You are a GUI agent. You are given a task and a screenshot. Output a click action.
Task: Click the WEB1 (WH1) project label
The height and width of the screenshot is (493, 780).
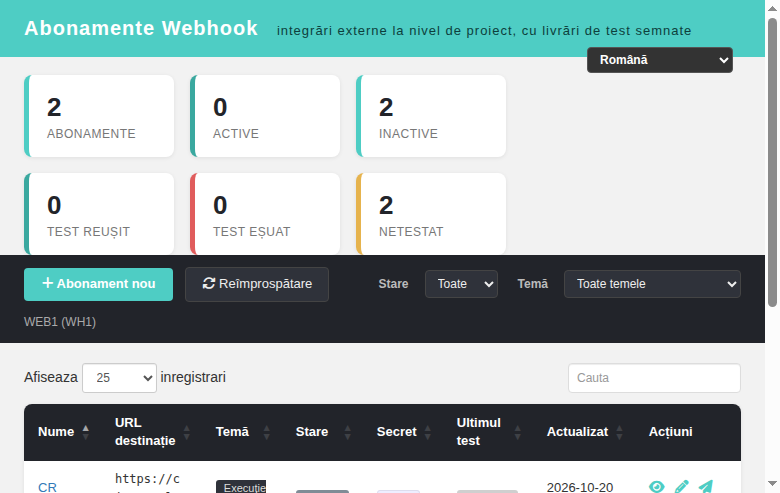(60, 322)
